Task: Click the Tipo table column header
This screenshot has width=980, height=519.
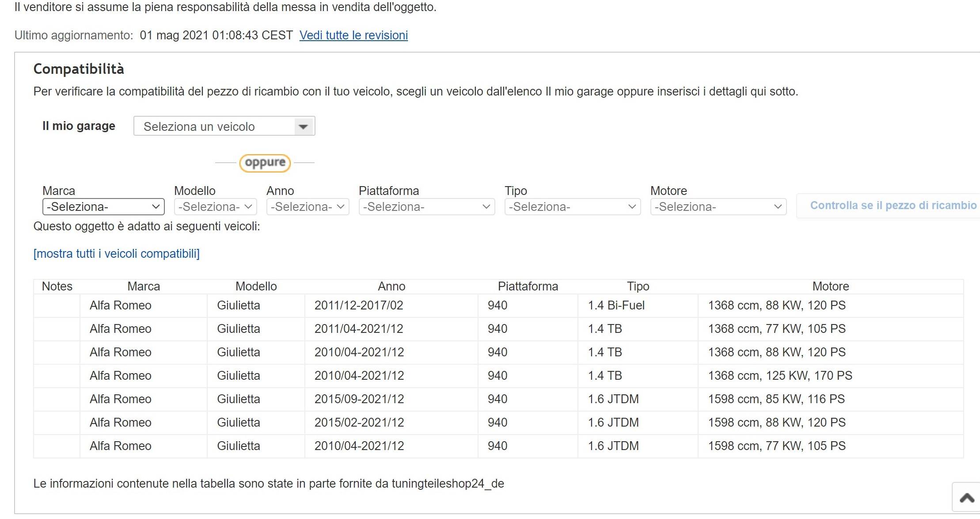Action: 638,286
